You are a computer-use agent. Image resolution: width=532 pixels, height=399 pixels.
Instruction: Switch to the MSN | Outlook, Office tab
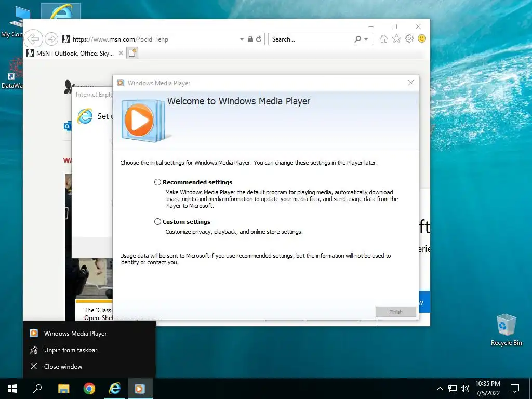75,54
